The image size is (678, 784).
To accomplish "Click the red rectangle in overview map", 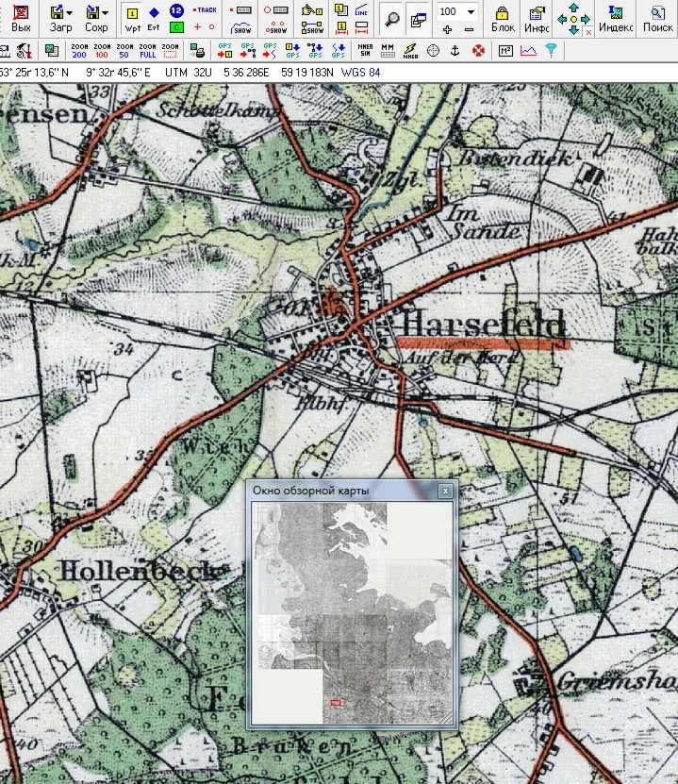I will (336, 703).
